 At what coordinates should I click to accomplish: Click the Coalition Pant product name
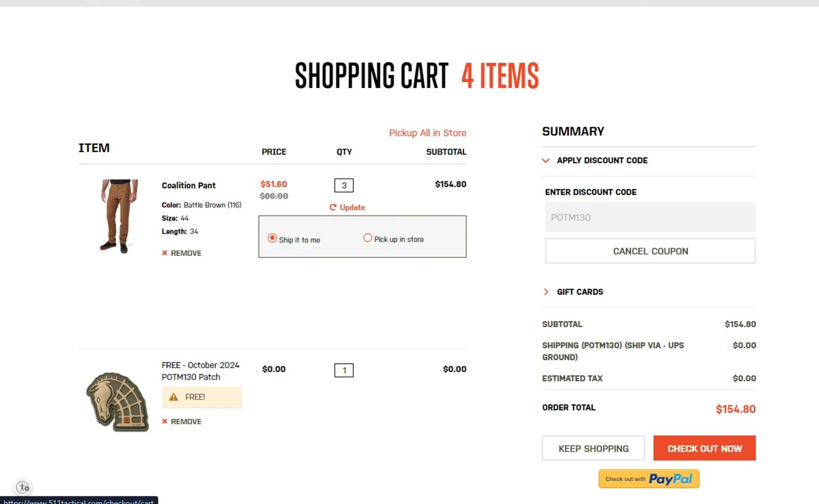[188, 186]
